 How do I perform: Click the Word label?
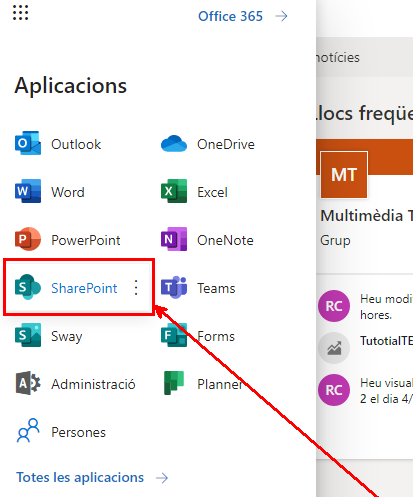68,192
